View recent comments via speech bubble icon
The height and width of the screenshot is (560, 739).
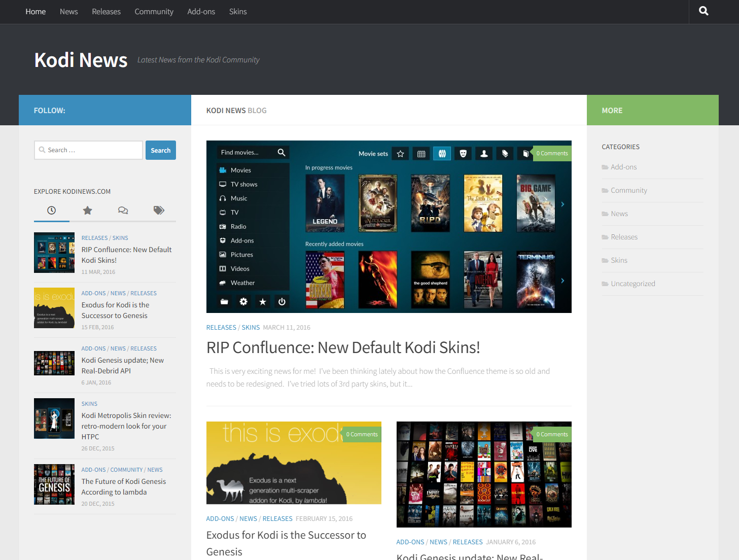point(123,210)
